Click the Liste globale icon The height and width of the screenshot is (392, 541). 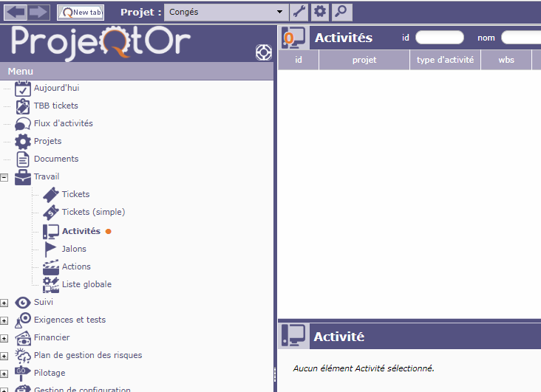51,285
